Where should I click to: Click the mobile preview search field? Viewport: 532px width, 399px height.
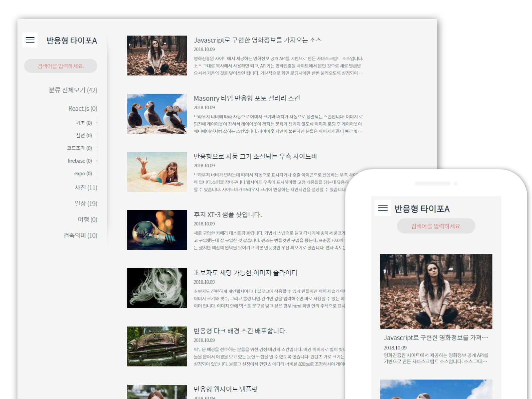coord(436,226)
